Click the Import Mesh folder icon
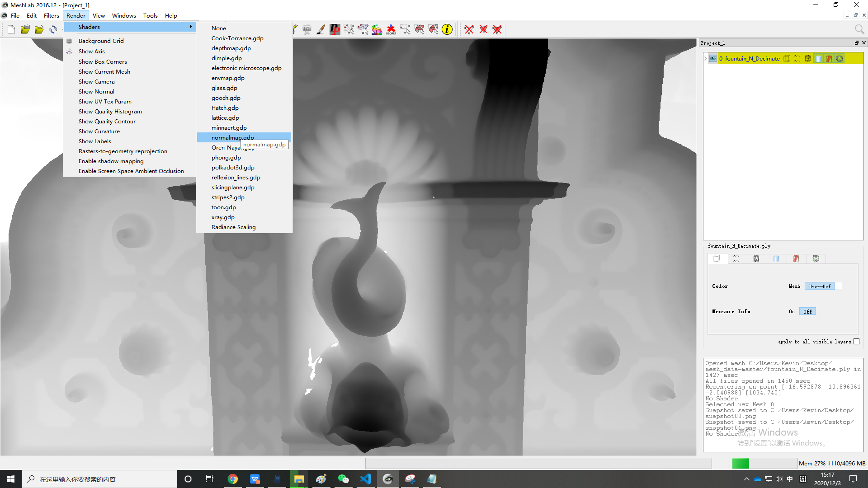The image size is (868, 488). click(39, 30)
